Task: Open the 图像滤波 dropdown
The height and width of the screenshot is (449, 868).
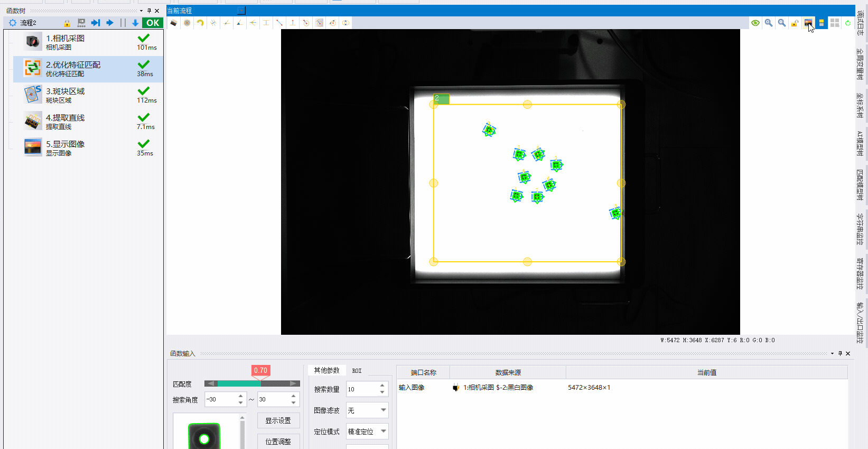Action: [x=368, y=410]
